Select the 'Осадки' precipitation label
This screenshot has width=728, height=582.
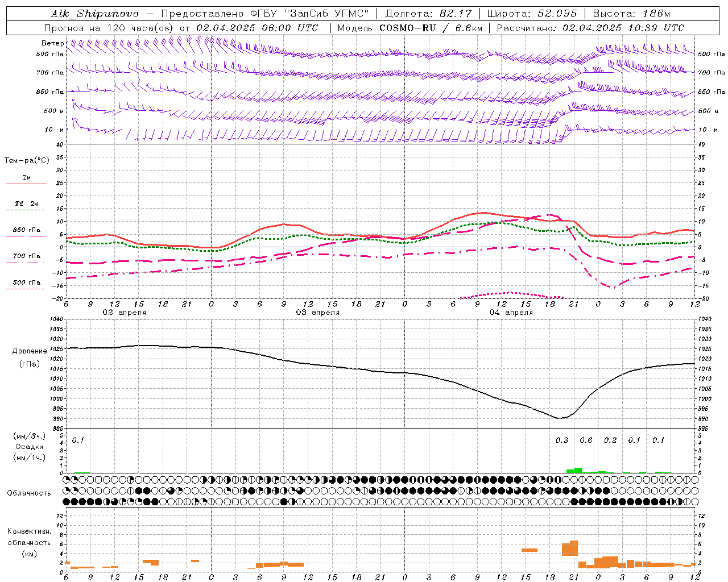click(x=30, y=447)
